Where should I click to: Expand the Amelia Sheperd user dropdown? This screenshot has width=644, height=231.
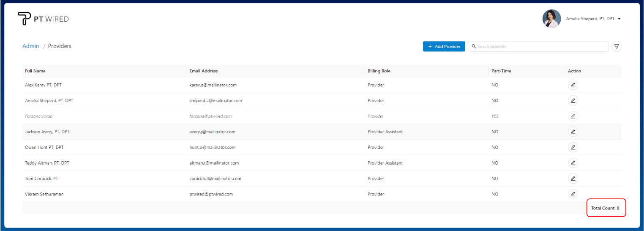[619, 19]
